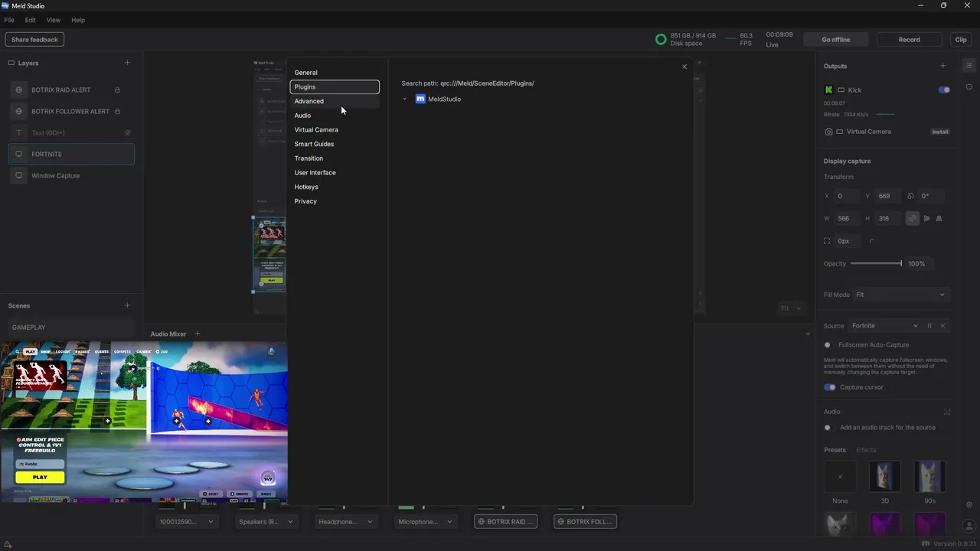Toggle visibility of Text (GDI+) layer
Screen dimensions: 980x551
coord(128,132)
